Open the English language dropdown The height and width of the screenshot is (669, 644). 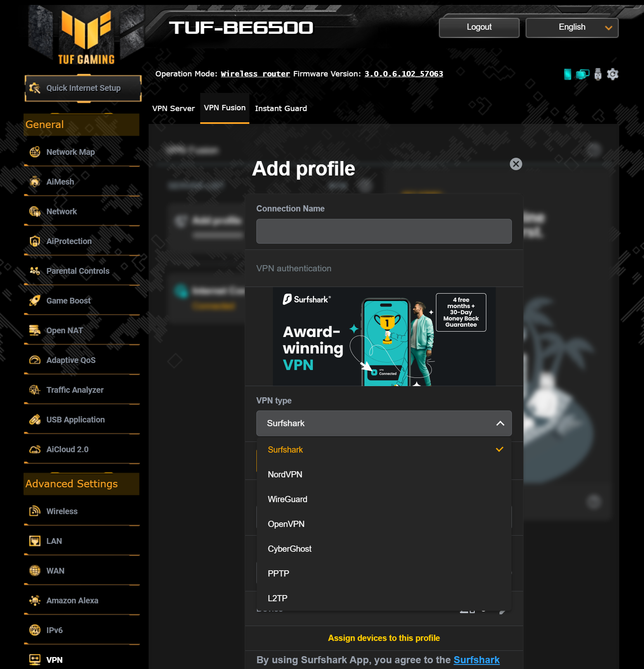(572, 28)
